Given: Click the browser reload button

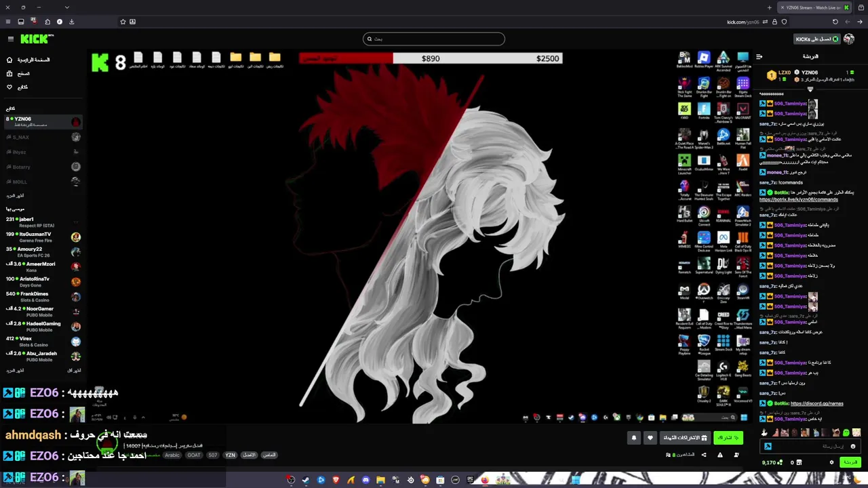Looking at the screenshot, I should (x=835, y=22).
